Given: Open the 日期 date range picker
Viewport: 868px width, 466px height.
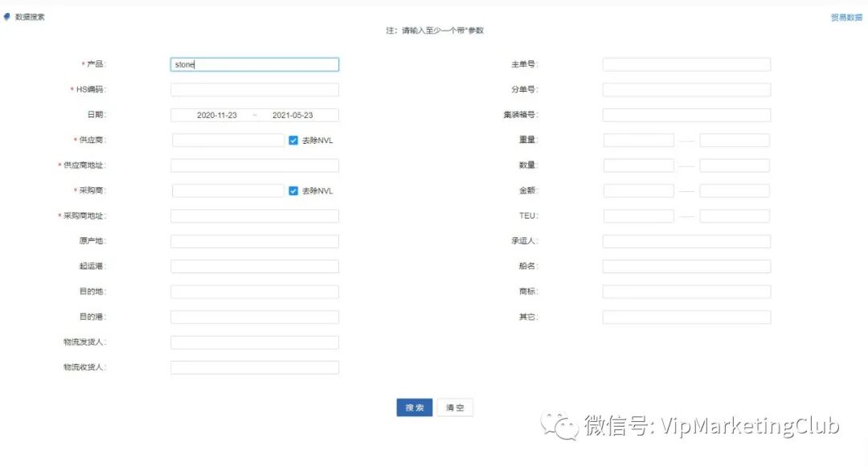Looking at the screenshot, I should click(254, 114).
